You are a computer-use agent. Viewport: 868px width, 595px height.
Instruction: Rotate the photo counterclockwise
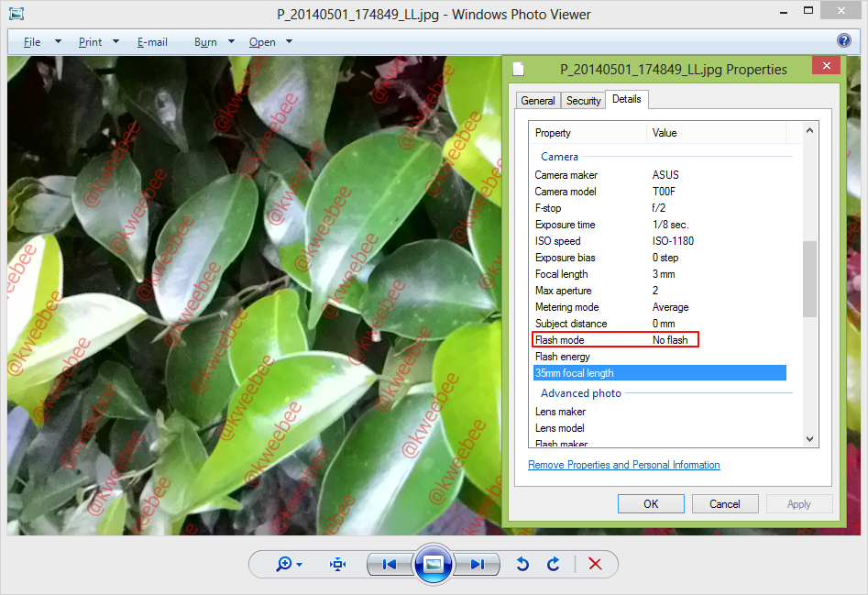[x=522, y=564]
